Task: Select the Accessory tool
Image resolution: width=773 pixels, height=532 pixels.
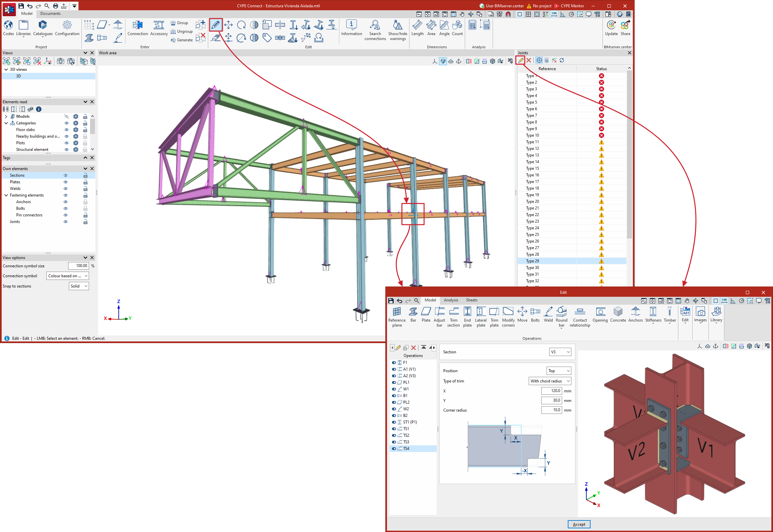Action: [x=159, y=28]
